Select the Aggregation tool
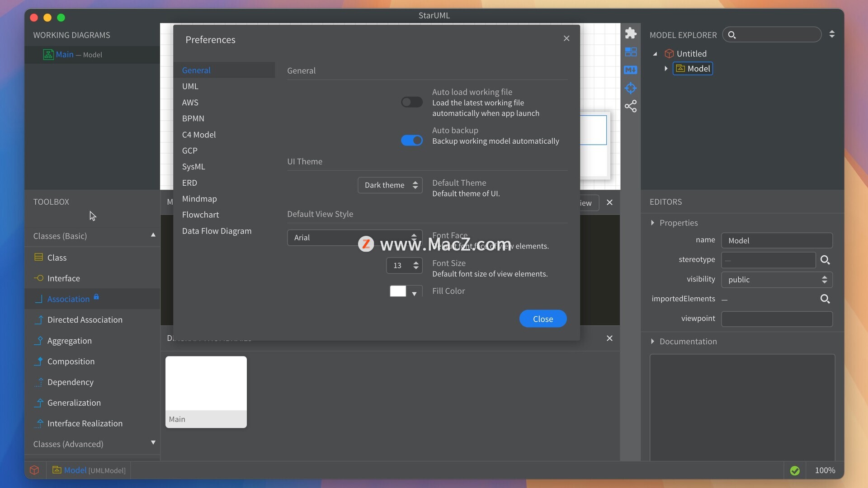 pos(93,341)
